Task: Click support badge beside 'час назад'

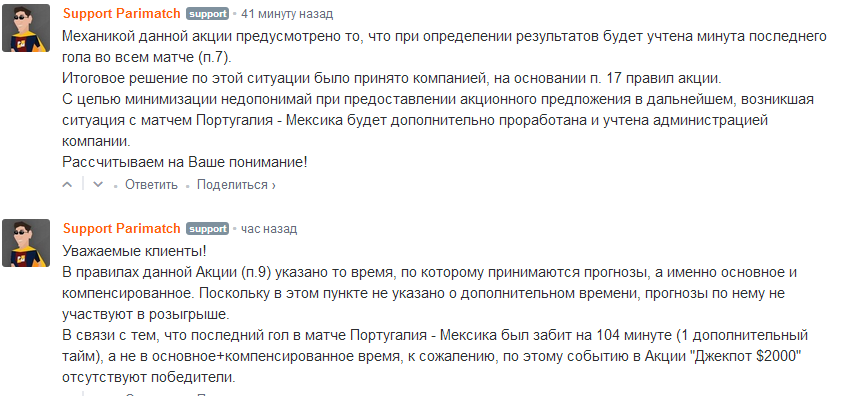Action: [208, 229]
